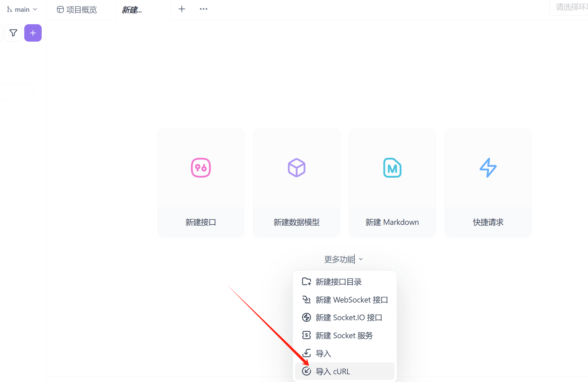Open the 请选择环境 environment selector

tap(569, 7)
